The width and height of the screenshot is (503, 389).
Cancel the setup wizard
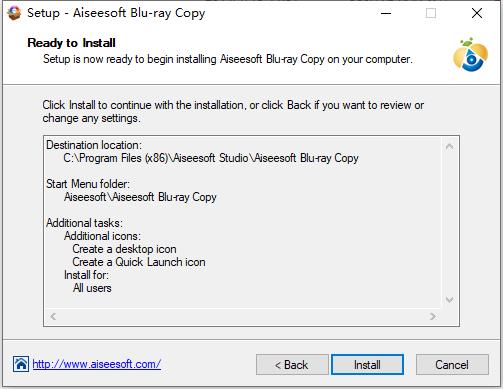coord(452,365)
